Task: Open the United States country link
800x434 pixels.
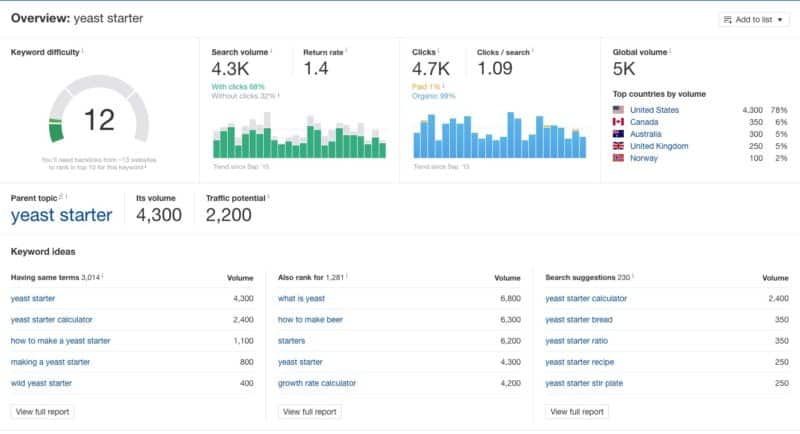Action: click(654, 110)
